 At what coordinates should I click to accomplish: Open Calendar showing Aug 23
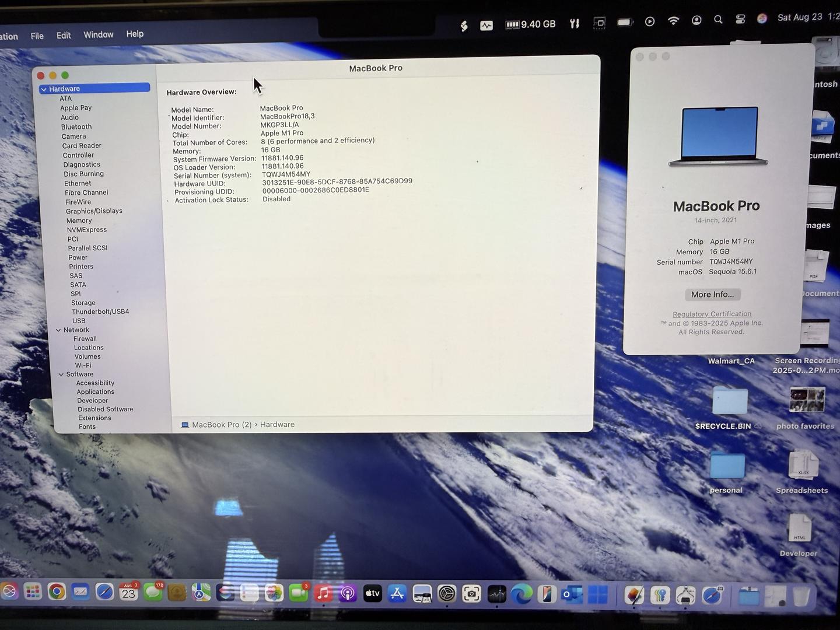[x=128, y=593]
